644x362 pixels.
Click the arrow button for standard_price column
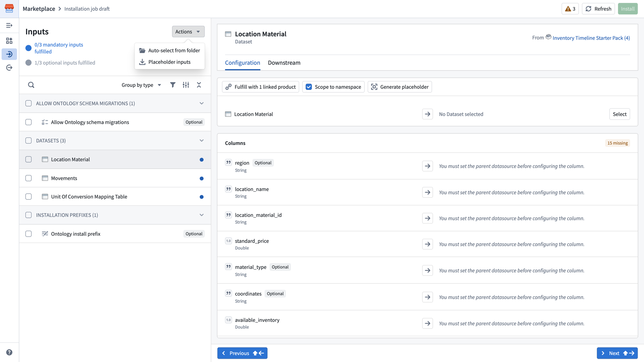click(427, 244)
